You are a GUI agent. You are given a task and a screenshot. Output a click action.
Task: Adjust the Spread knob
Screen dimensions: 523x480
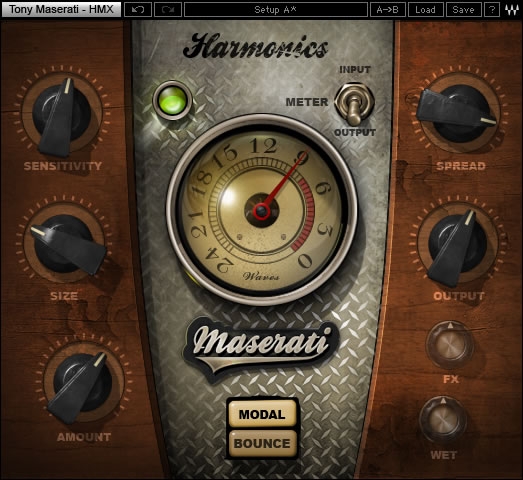coord(461,113)
